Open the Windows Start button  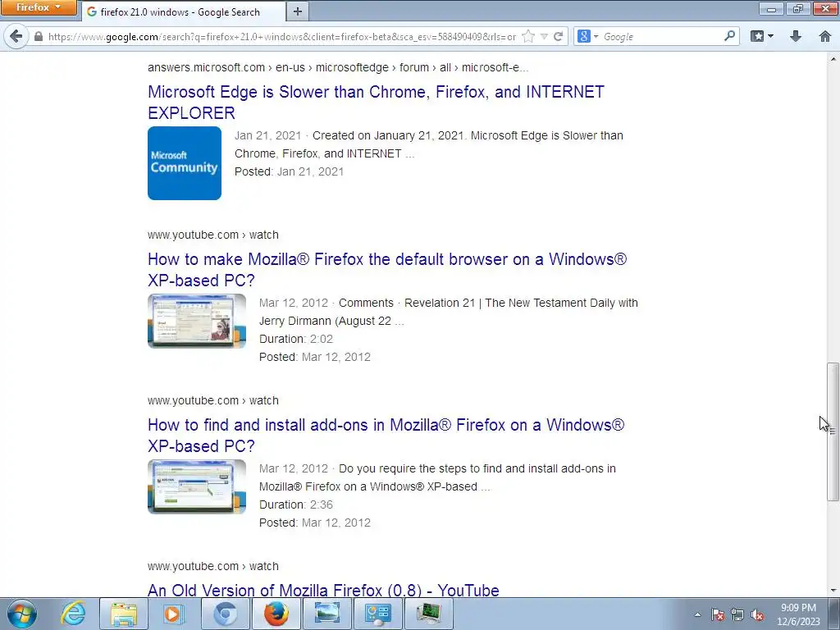coord(22,614)
